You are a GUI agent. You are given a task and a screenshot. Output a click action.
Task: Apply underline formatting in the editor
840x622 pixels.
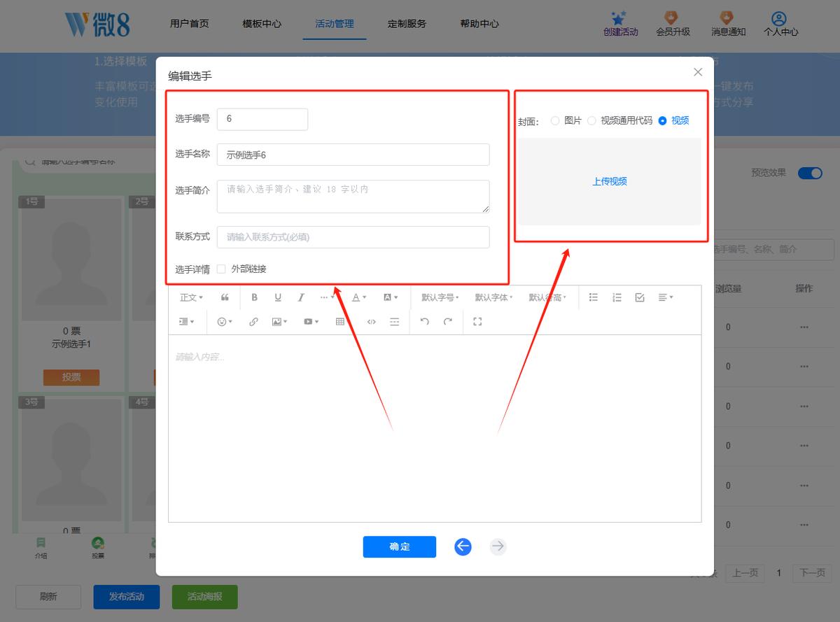pos(278,297)
